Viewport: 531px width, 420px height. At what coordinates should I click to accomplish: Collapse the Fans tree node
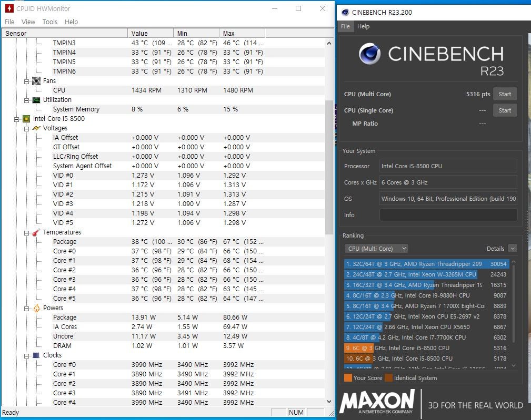coord(26,81)
